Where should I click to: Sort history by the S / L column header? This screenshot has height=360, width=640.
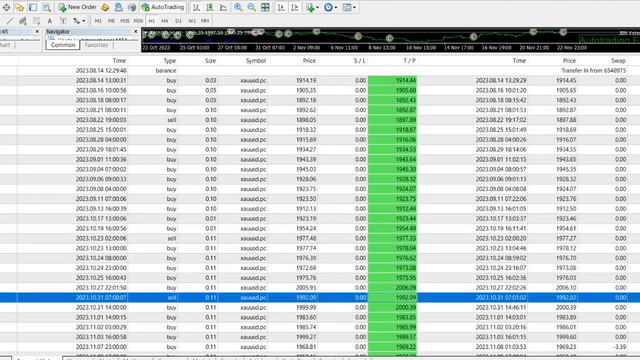coord(360,60)
